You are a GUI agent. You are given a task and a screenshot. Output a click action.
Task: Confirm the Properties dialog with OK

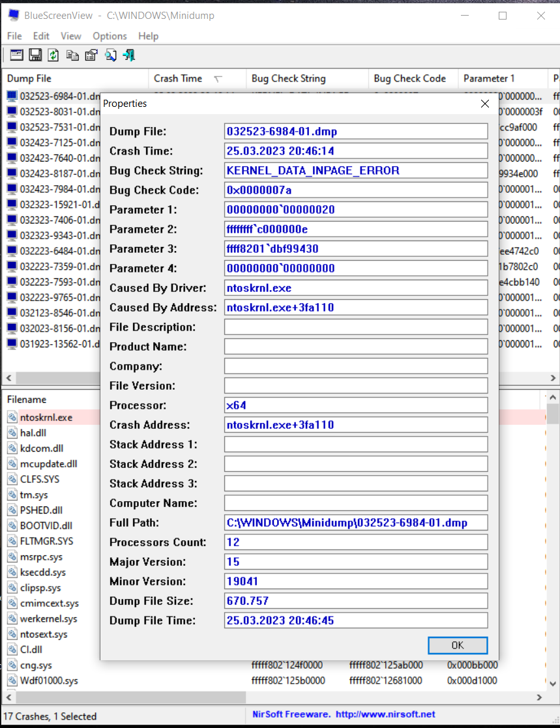click(x=458, y=645)
